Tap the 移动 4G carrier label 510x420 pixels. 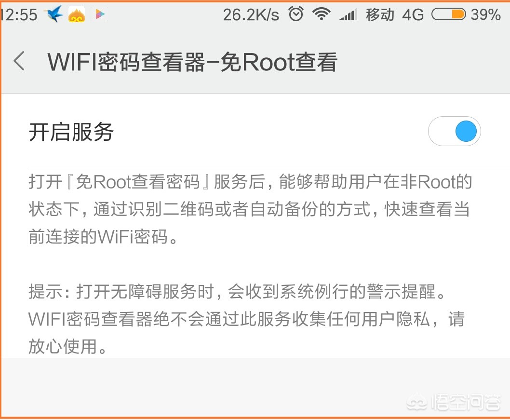[x=395, y=14]
